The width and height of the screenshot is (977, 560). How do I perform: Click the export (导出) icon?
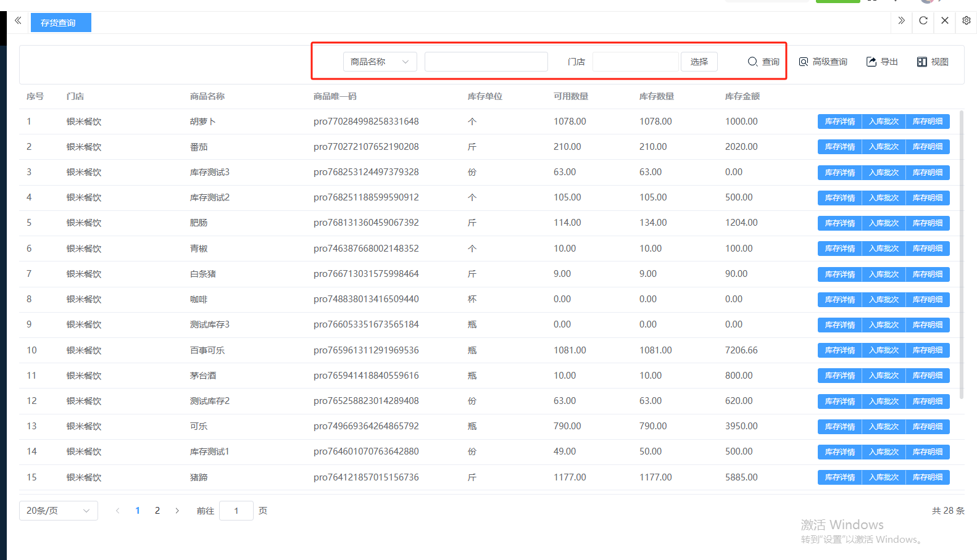871,62
